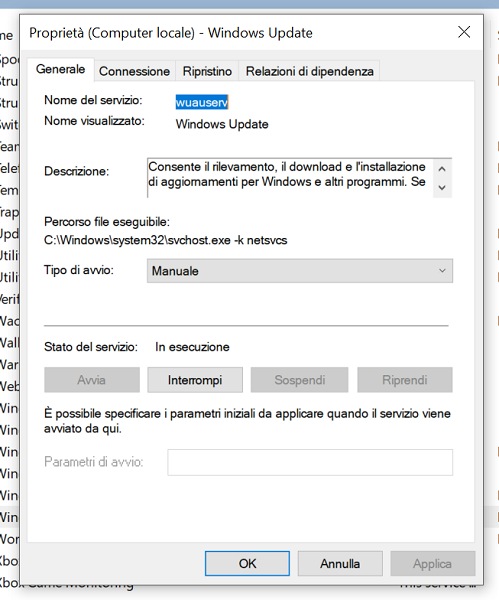Focus the Parametri di avvio field
The height and width of the screenshot is (600, 499).
click(x=310, y=462)
